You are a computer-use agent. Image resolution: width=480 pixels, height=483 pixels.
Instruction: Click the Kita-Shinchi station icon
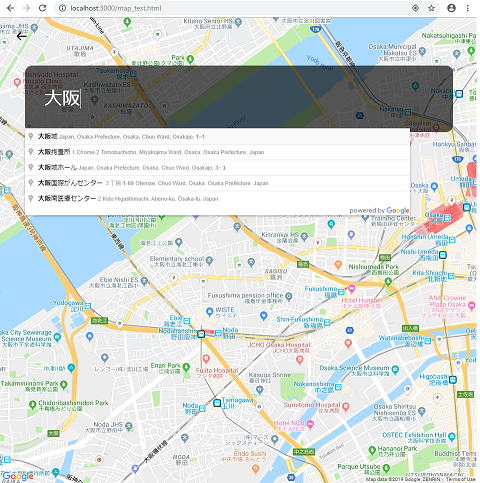click(451, 276)
